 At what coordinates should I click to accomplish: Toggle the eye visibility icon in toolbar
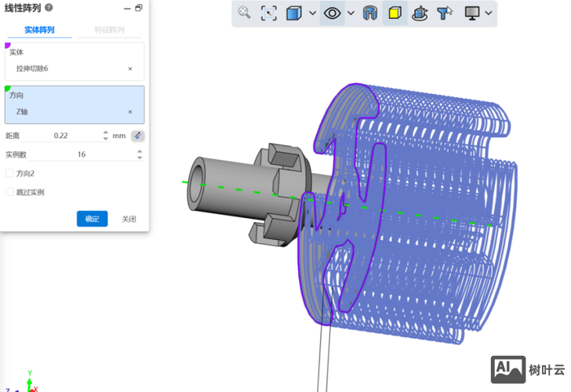(x=332, y=13)
